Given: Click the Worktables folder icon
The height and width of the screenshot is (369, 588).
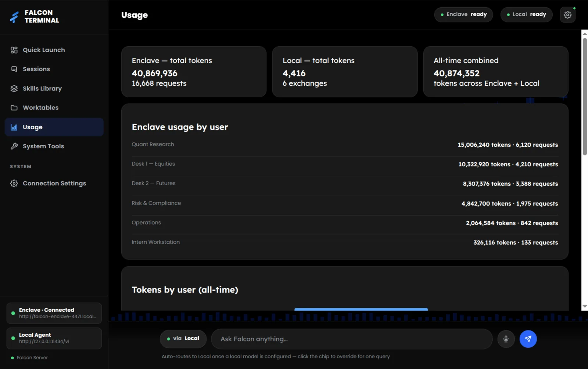Looking at the screenshot, I should [x=14, y=108].
